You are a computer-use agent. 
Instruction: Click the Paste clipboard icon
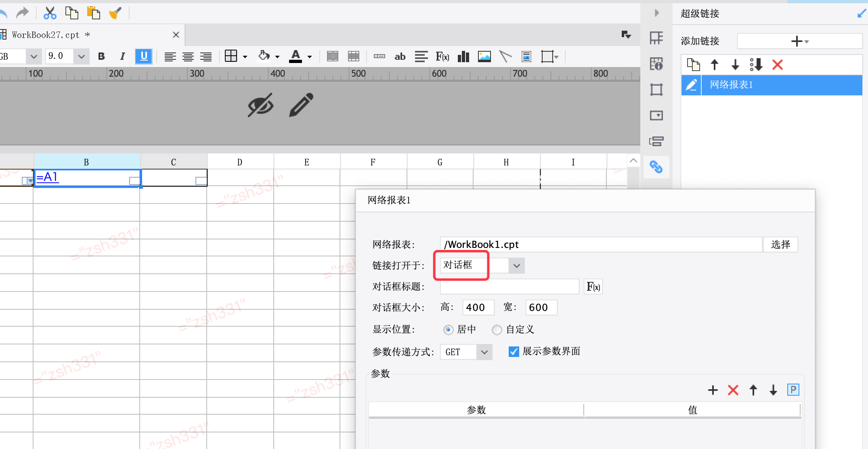(94, 13)
